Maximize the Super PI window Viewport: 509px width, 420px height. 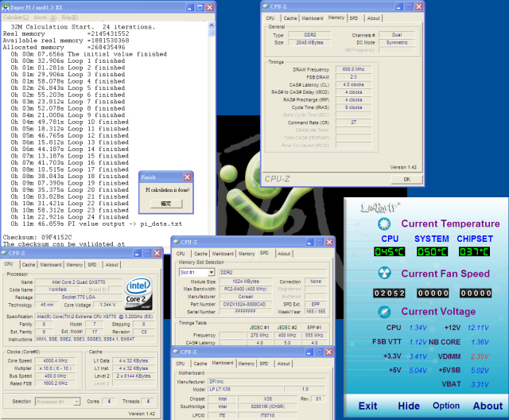tap(200, 7)
